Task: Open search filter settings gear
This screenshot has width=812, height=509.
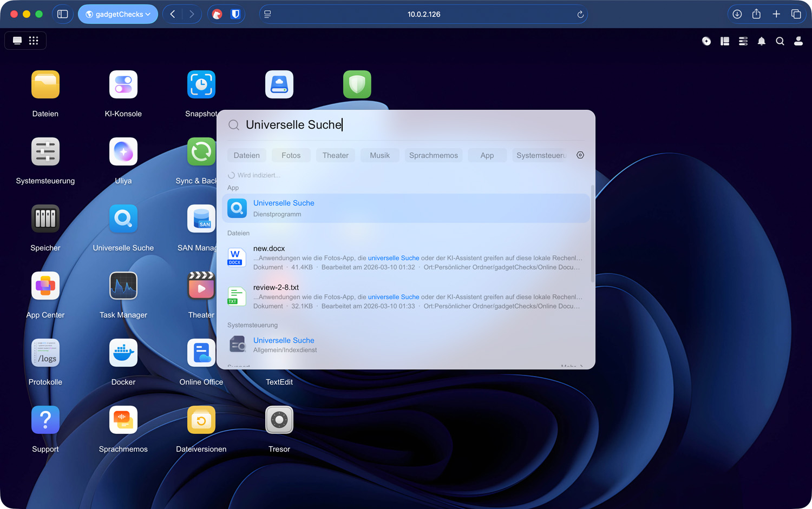Action: [580, 155]
